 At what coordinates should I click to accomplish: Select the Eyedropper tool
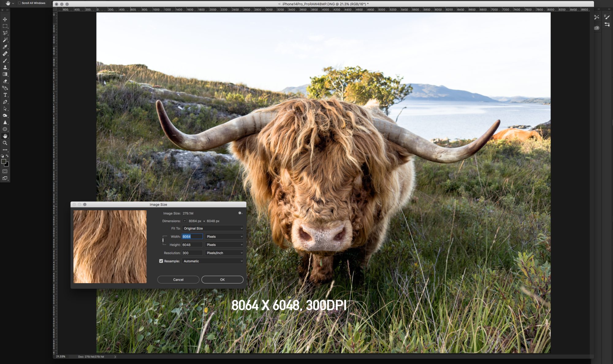pos(5,47)
